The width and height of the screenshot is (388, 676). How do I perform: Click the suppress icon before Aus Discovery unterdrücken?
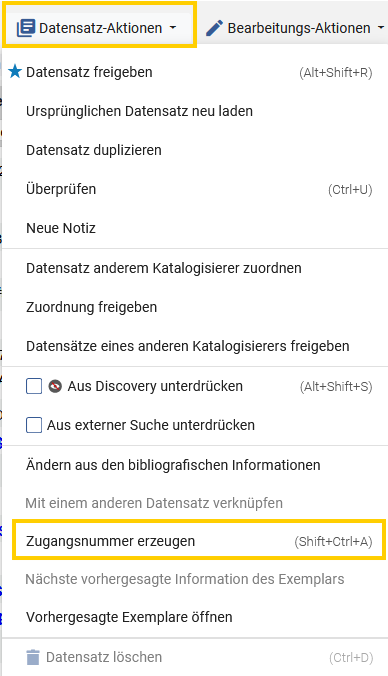(x=55, y=386)
